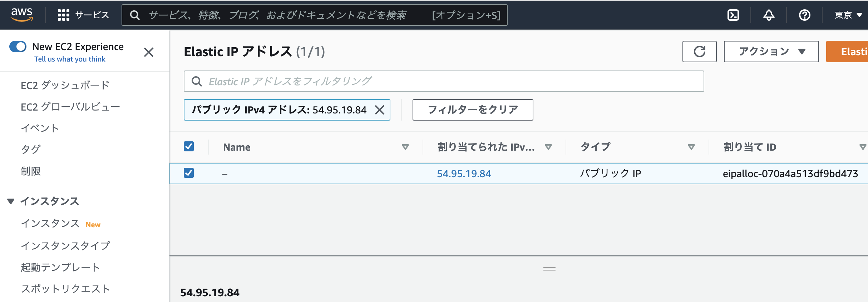
Task: Toggle the select-all header checkbox
Action: 189,146
